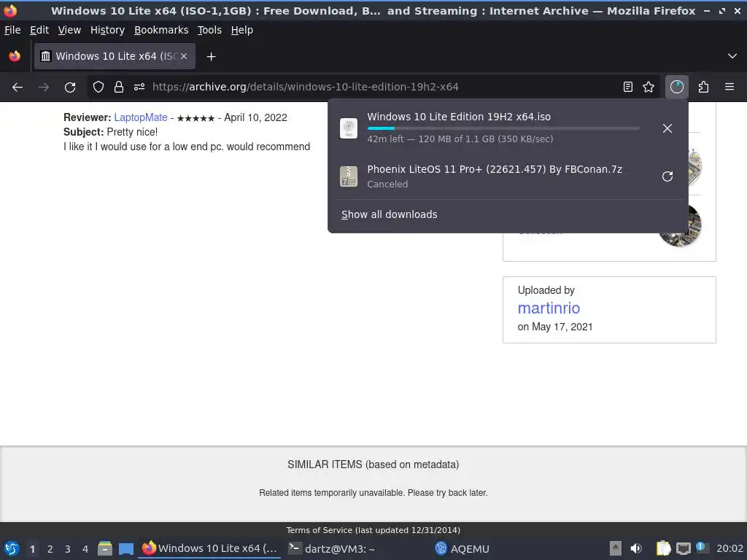Go back to the previous page

(x=18, y=87)
